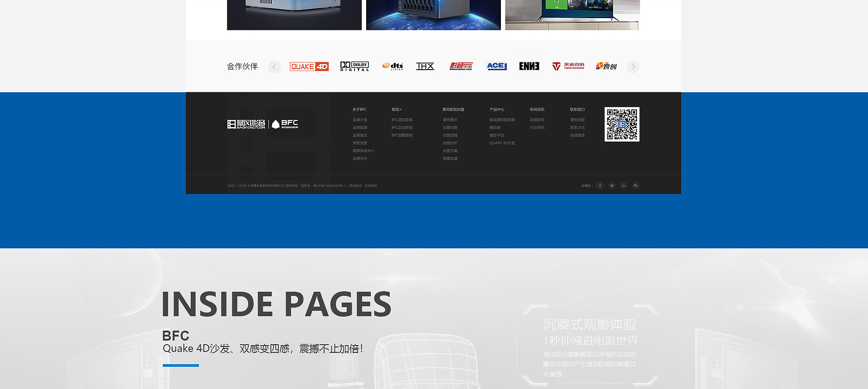Image resolution: width=868 pixels, height=389 pixels.
Task: Open the BFC酒店影院 footer link
Action: coord(402,120)
